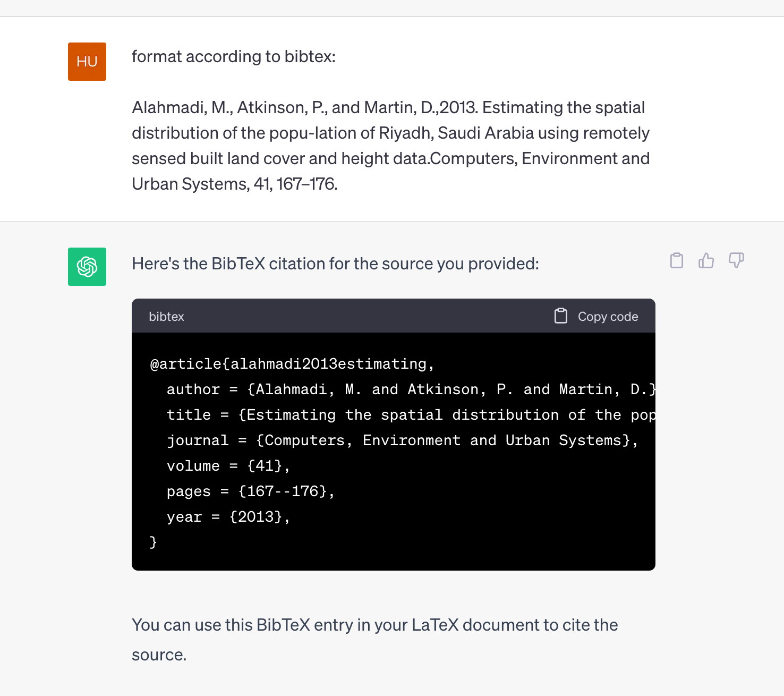
Task: Click the pages = {167--176} line
Action: 251,491
